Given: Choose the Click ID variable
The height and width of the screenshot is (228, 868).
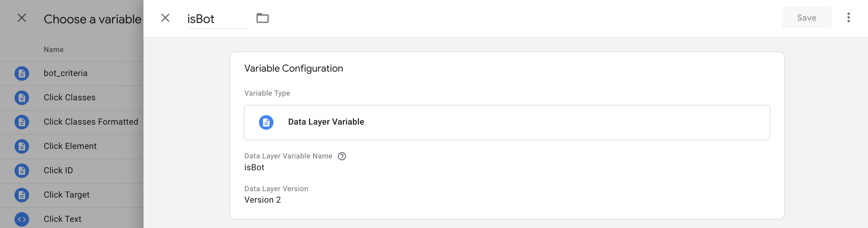Looking at the screenshot, I should click(x=72, y=171).
